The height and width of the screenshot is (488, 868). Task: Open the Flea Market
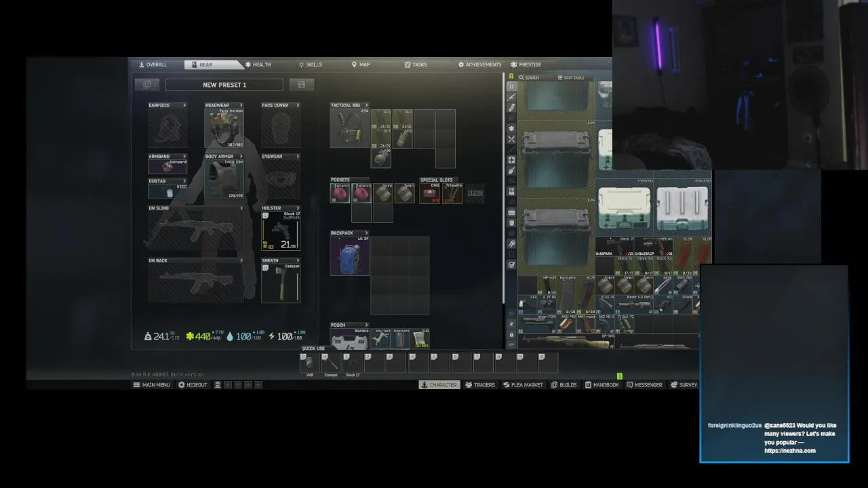click(523, 385)
